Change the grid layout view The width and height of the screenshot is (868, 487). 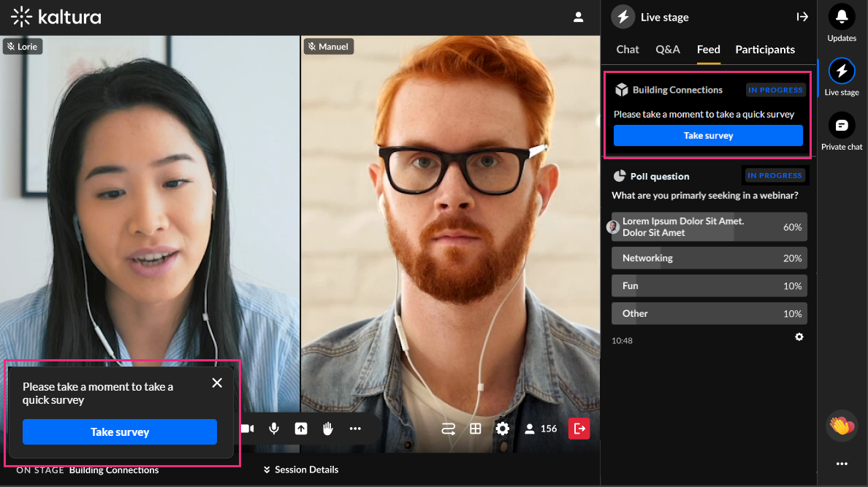coord(475,429)
